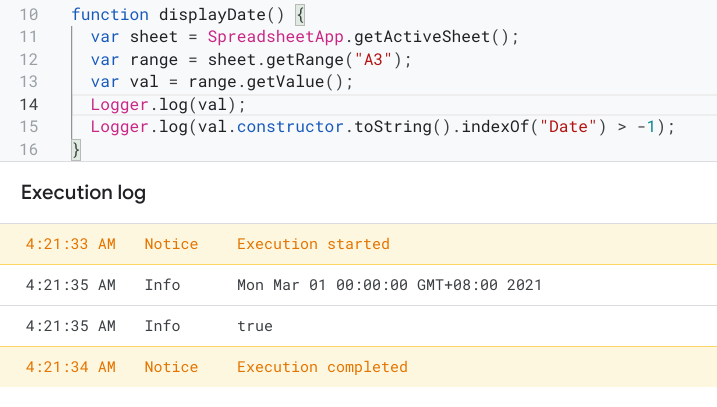Click the 4:21:34 AM timestamp
Image resolution: width=717 pixels, height=407 pixels.
pos(70,367)
